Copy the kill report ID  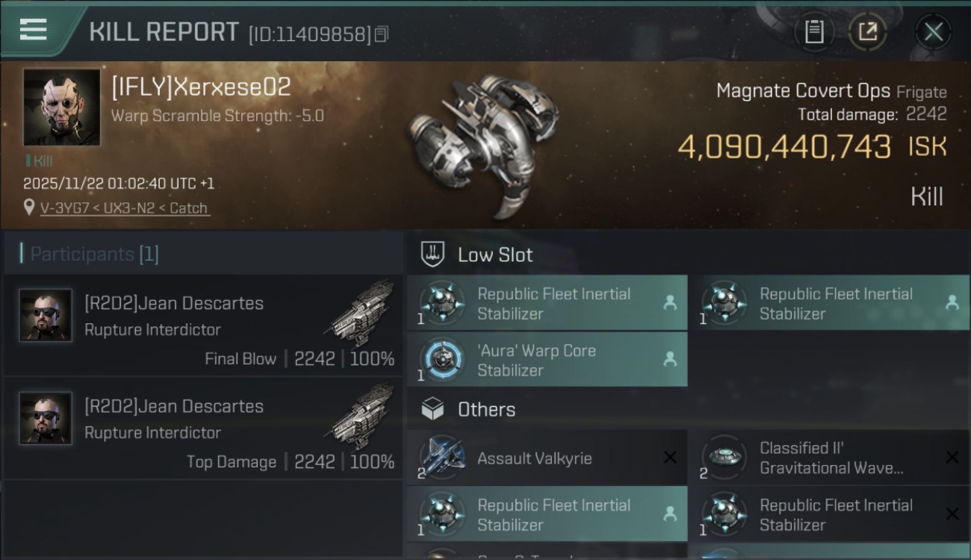click(382, 34)
